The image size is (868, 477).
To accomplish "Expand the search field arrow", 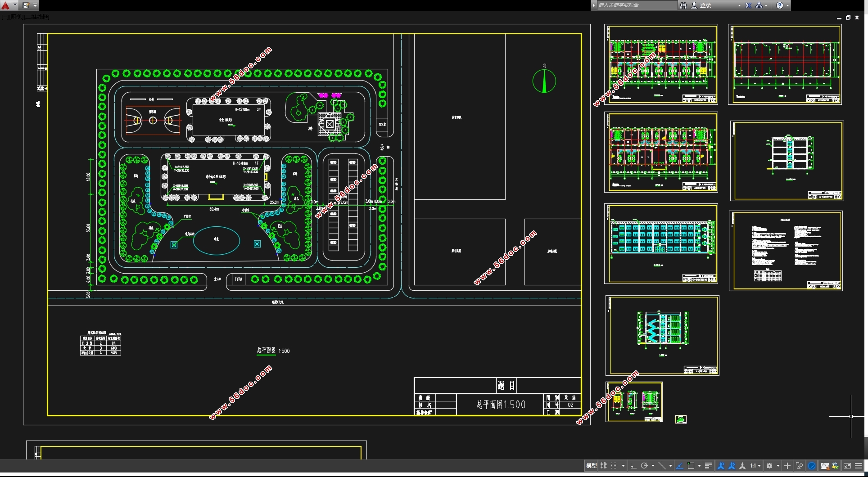I will pos(594,5).
